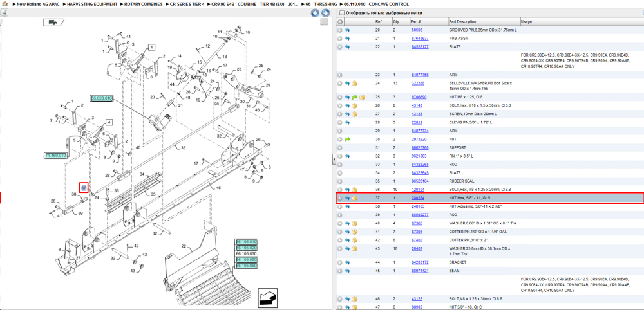This screenshot has width=644, height=310.
Task: Open reference 66.105.010 in the diagram
Action: point(247,242)
